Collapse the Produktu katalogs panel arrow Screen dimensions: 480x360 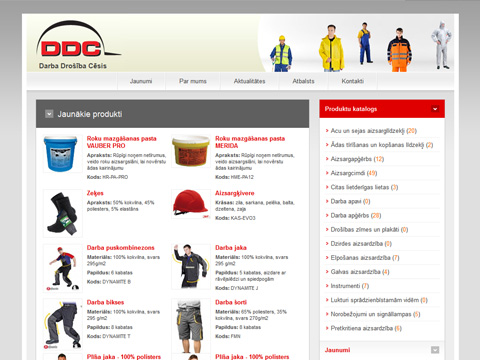pyautogui.click(x=435, y=109)
